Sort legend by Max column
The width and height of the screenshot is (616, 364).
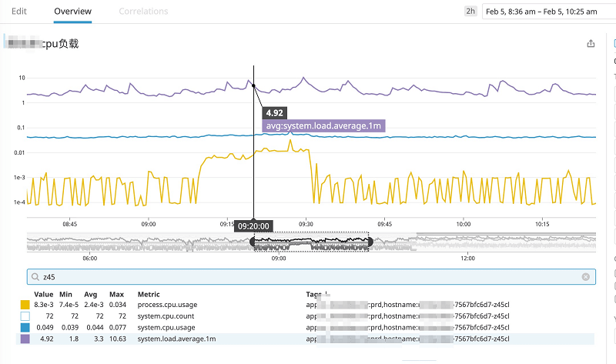[x=116, y=294]
